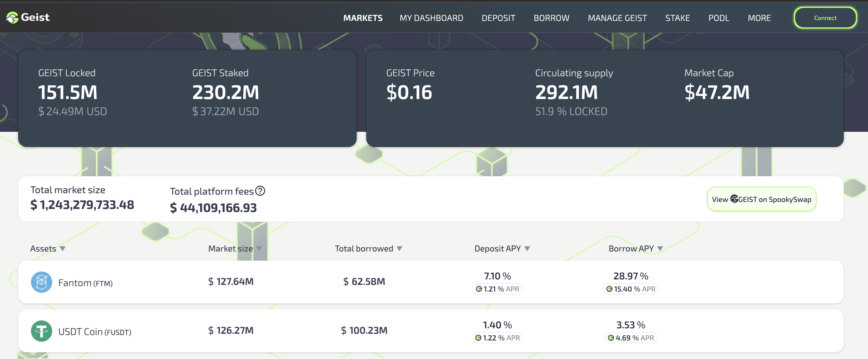Go to MY DASHBOARD
Viewport: 868px width, 359px height.
click(431, 18)
